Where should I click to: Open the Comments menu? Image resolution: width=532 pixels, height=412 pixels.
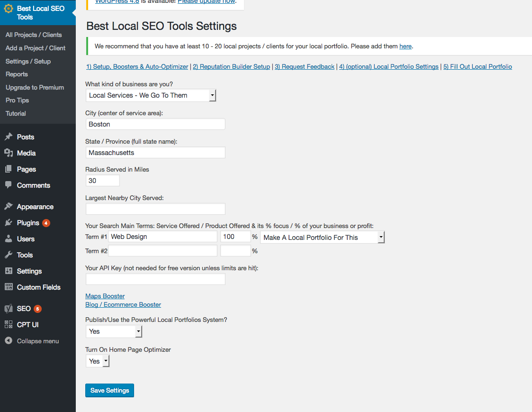[34, 185]
